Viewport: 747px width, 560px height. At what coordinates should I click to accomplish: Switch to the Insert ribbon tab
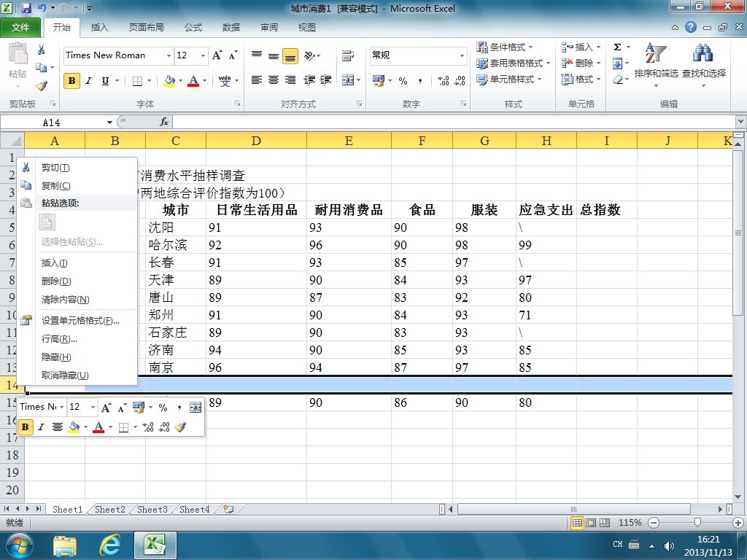(x=99, y=28)
